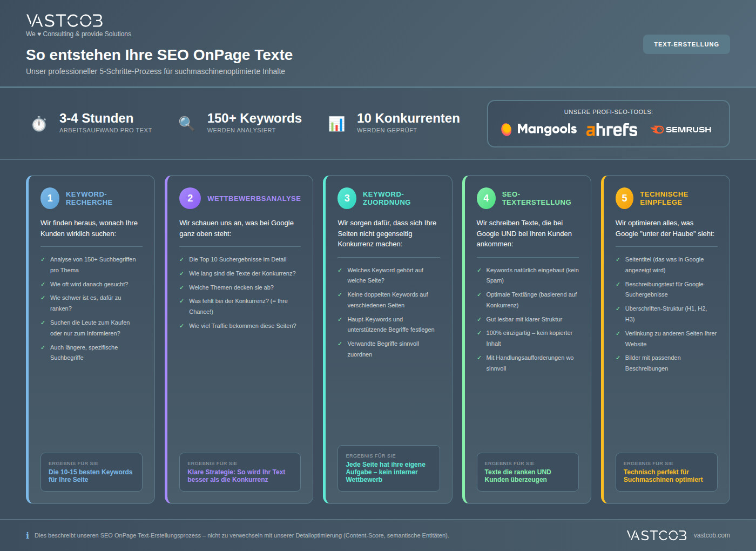Image resolution: width=756 pixels, height=551 pixels.
Task: Click the Ergebnis box Texte die ranken UND Kunden überzeugen
Action: 528,472
